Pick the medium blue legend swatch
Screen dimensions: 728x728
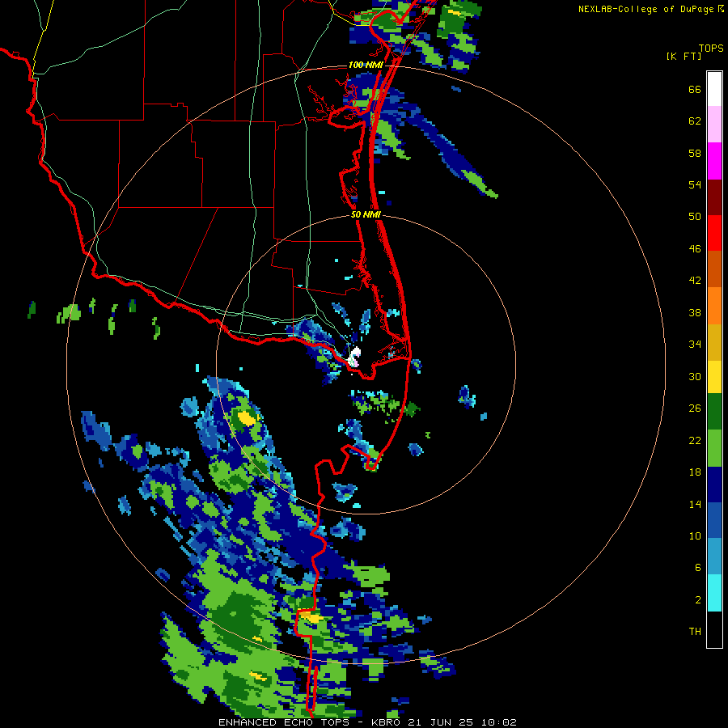coord(714,521)
